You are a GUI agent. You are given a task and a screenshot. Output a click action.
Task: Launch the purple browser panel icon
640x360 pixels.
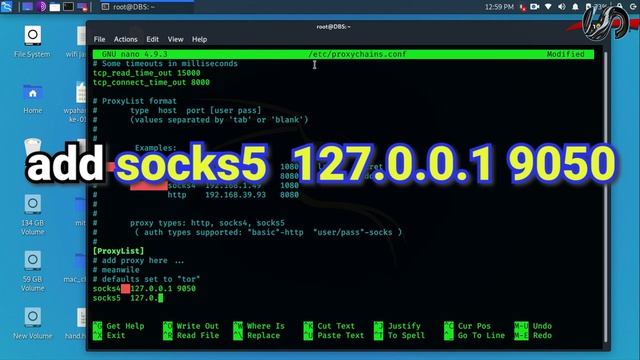(41, 7)
